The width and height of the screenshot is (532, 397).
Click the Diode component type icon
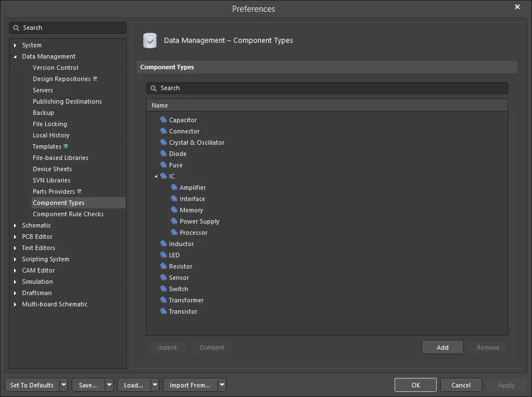tap(163, 153)
